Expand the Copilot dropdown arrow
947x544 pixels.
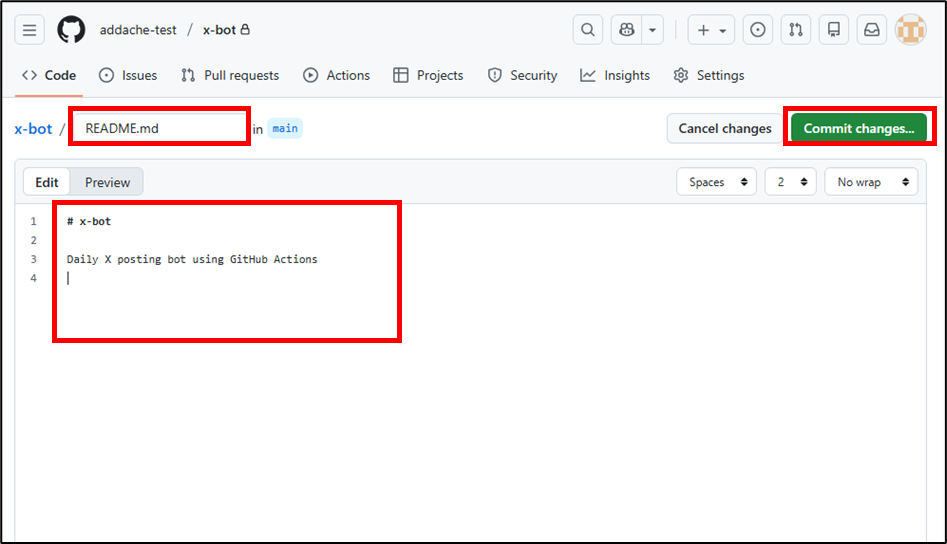(653, 30)
